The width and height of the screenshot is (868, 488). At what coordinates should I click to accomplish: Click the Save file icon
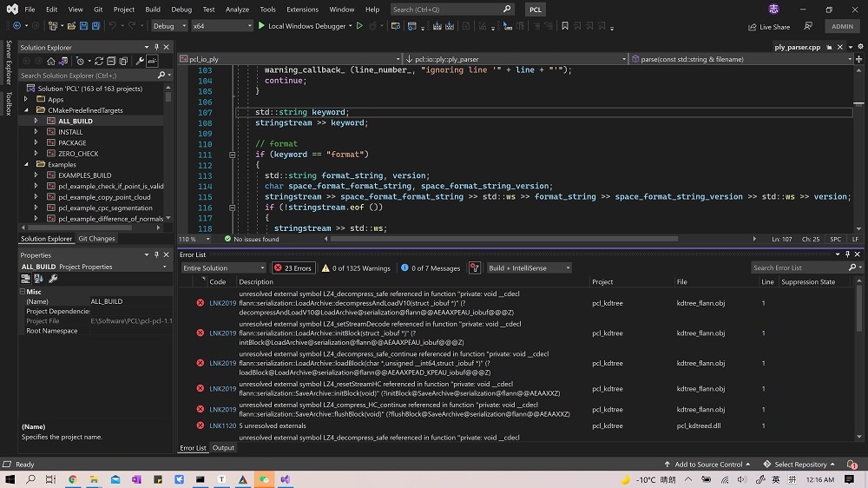83,26
